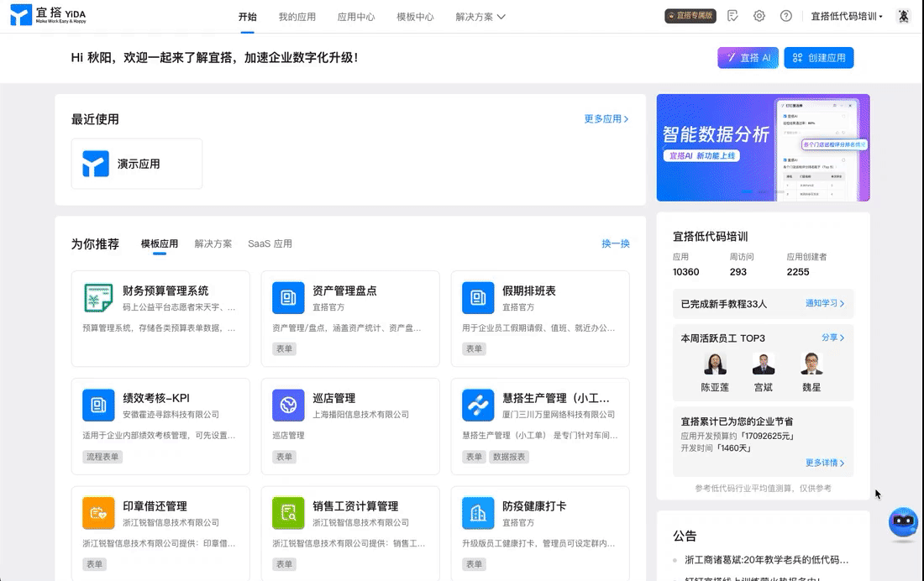Image resolution: width=924 pixels, height=581 pixels.
Task: Click the 印章借还管理 title text
Action: (155, 506)
